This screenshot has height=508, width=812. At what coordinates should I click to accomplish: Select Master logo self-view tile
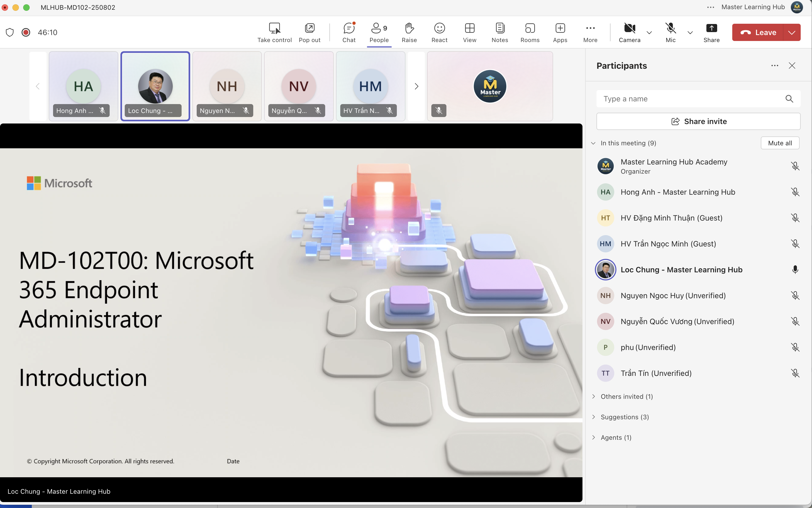pyautogui.click(x=490, y=86)
